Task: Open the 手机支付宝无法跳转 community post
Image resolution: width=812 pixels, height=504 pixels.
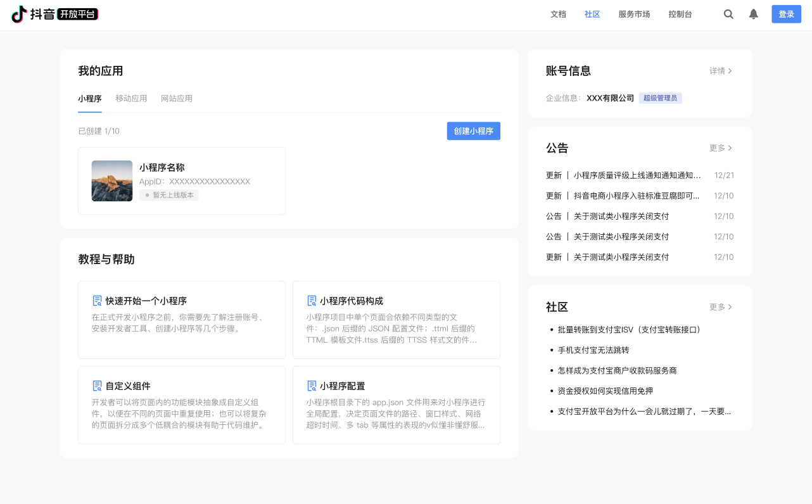Action: pyautogui.click(x=593, y=350)
